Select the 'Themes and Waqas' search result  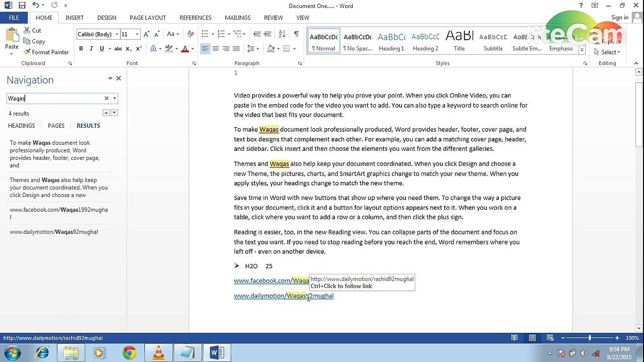click(x=59, y=188)
